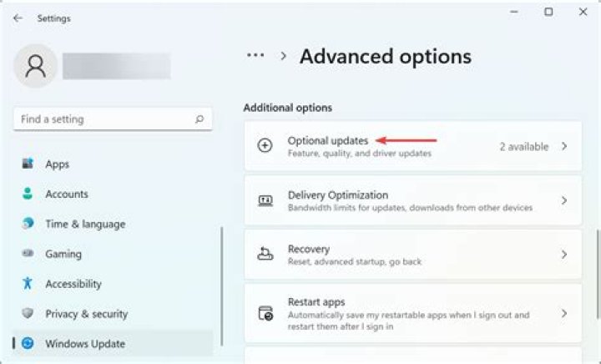
Task: Click the Restart apps icon
Action: point(265,313)
